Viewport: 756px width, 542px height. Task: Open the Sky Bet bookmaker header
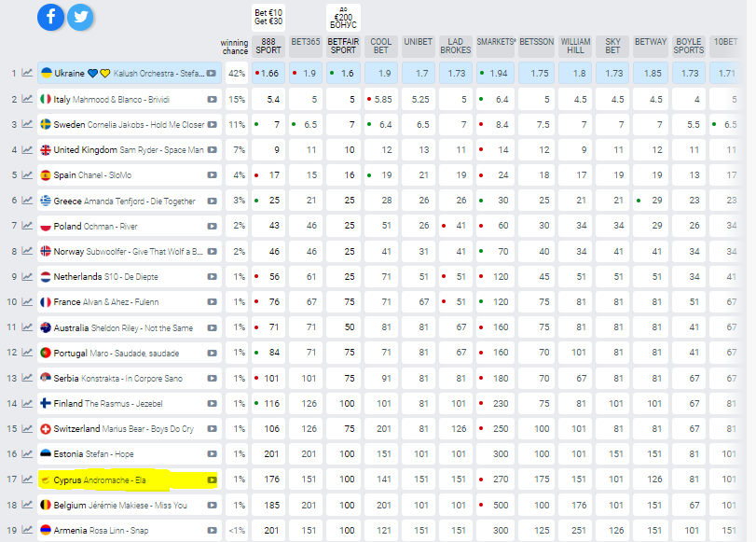tap(612, 47)
